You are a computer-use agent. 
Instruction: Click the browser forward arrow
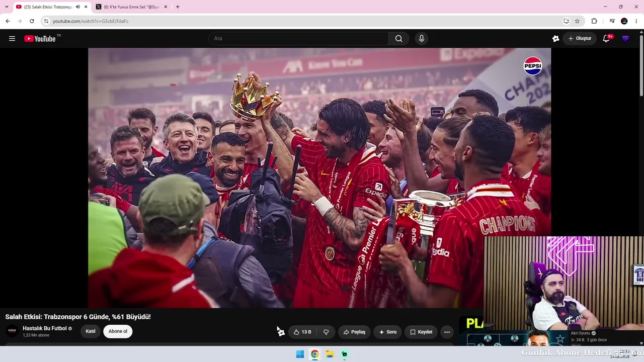(20, 21)
